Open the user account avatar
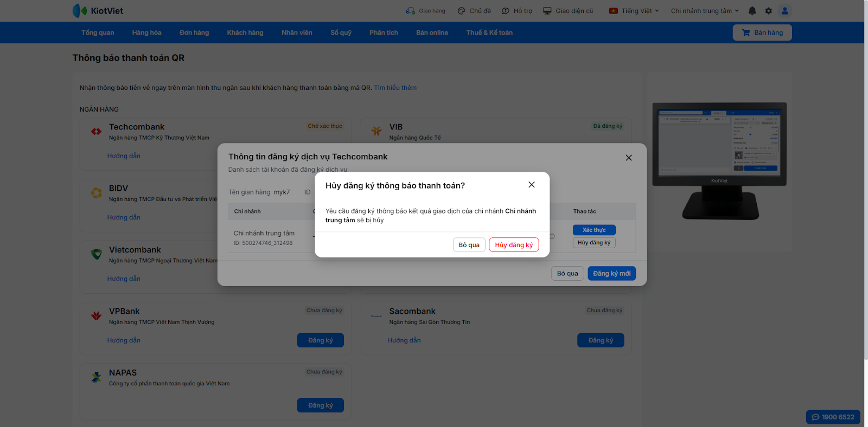This screenshot has height=427, width=868. pyautogui.click(x=784, y=11)
